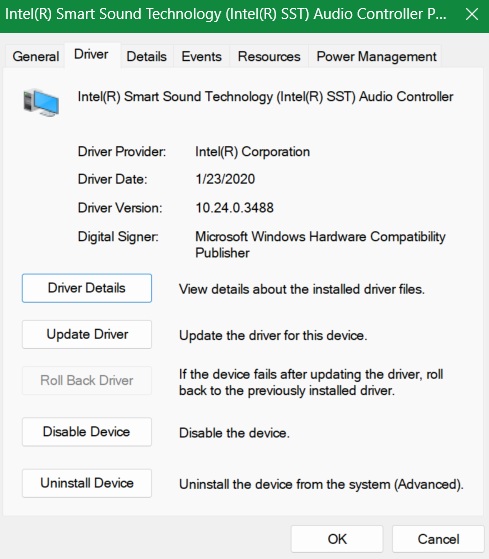Open the Resources tab

pyautogui.click(x=269, y=56)
